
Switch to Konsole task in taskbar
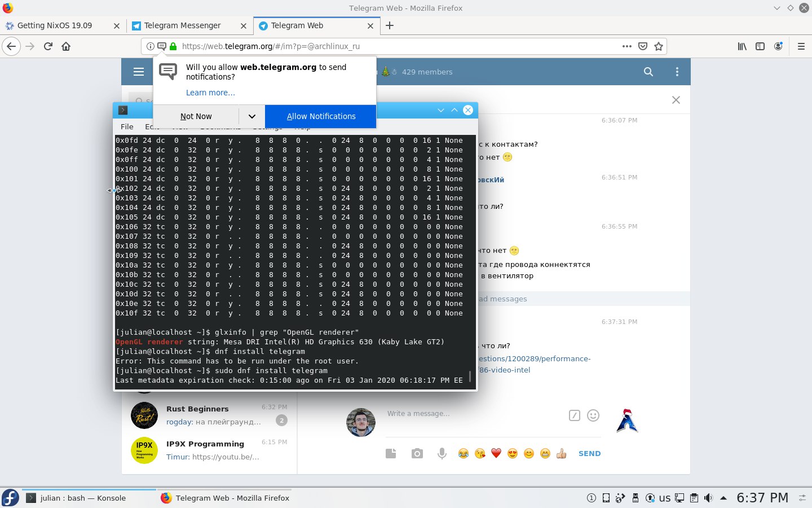tap(89, 498)
